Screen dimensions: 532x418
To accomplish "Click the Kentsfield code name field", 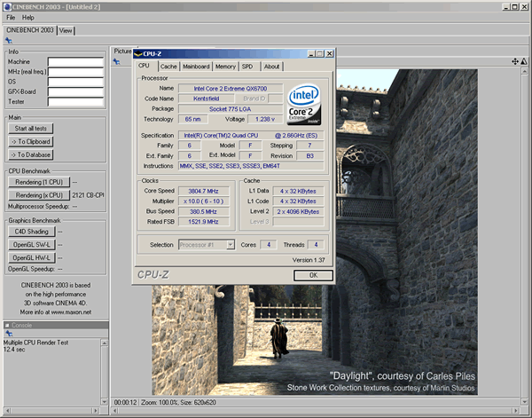I will click(x=207, y=99).
